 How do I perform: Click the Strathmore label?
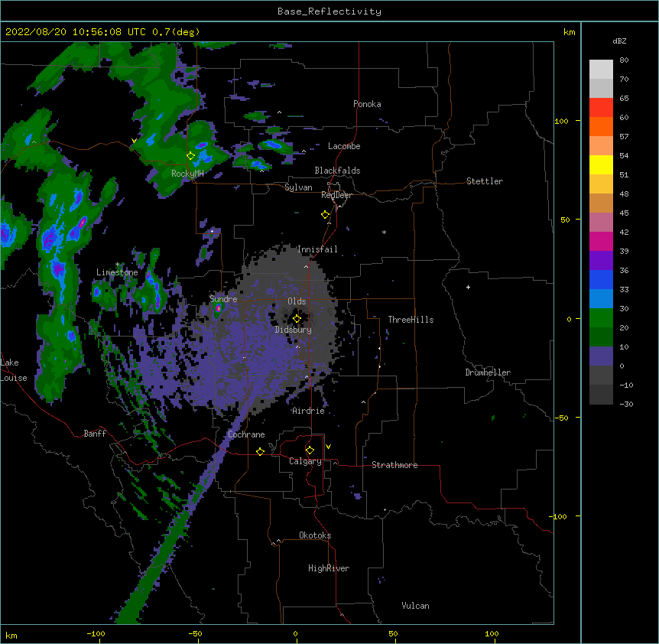pyautogui.click(x=394, y=465)
